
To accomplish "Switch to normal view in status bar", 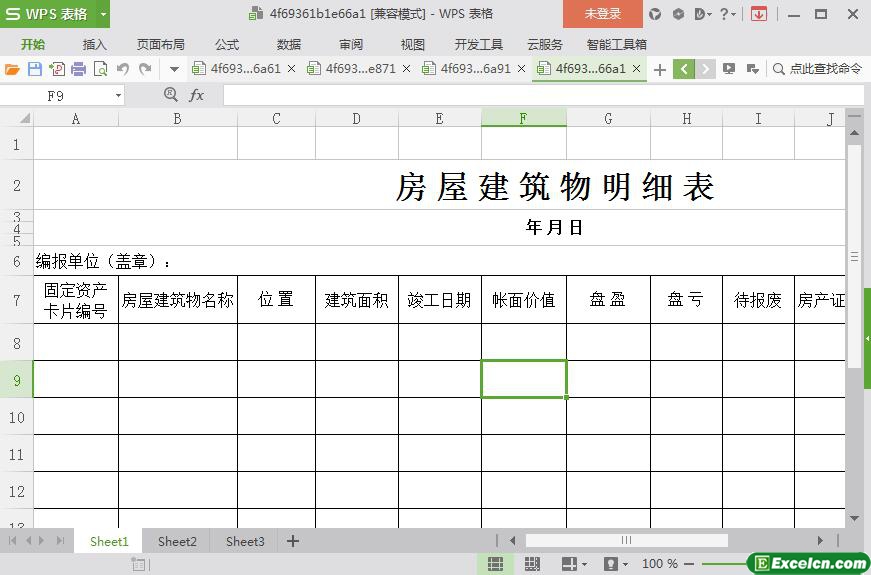I will pos(495,564).
